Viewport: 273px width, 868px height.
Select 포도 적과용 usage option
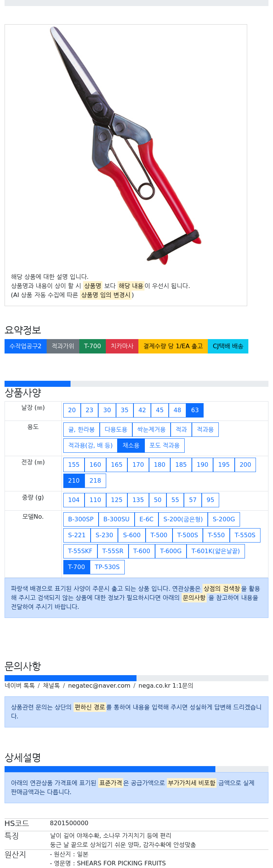point(164,446)
